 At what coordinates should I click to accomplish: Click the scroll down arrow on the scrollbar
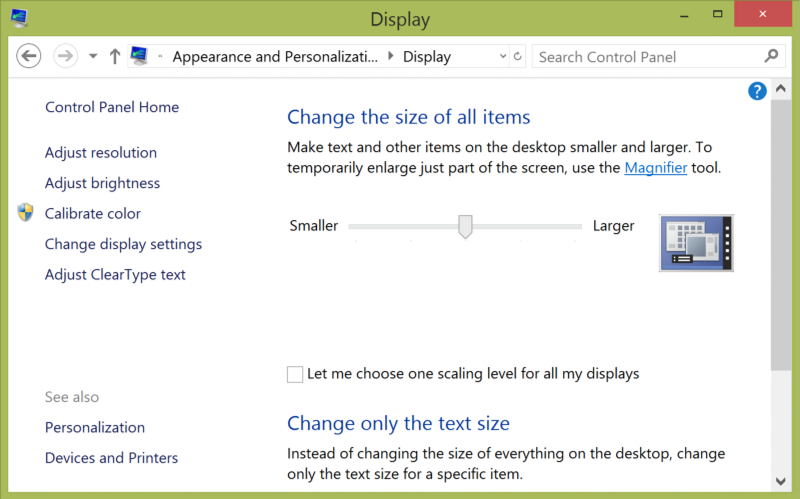(781, 479)
